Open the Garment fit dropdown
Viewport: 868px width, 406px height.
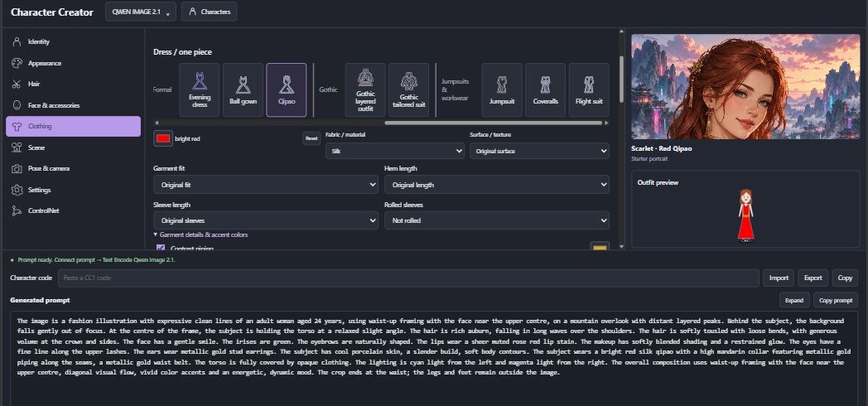266,185
